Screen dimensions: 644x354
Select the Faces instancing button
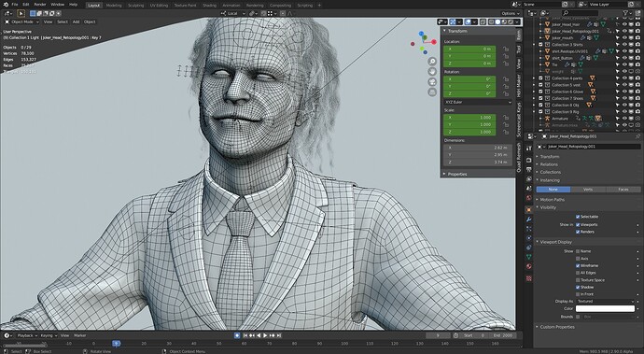pyautogui.click(x=623, y=190)
